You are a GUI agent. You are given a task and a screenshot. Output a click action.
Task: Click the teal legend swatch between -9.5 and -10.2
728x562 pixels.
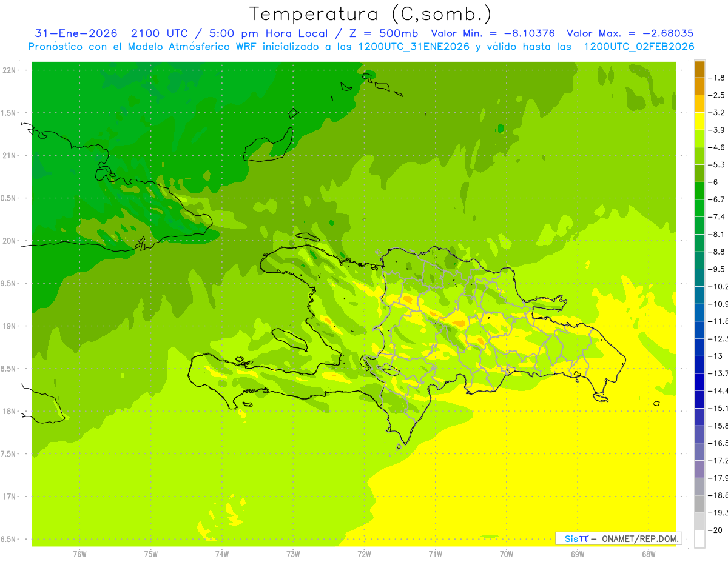click(699, 278)
